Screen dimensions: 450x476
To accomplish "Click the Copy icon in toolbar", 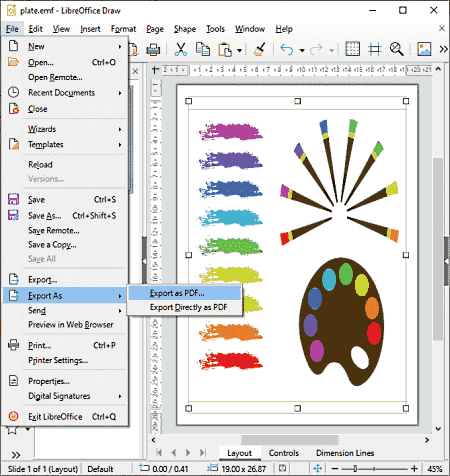I will pyautogui.click(x=203, y=50).
